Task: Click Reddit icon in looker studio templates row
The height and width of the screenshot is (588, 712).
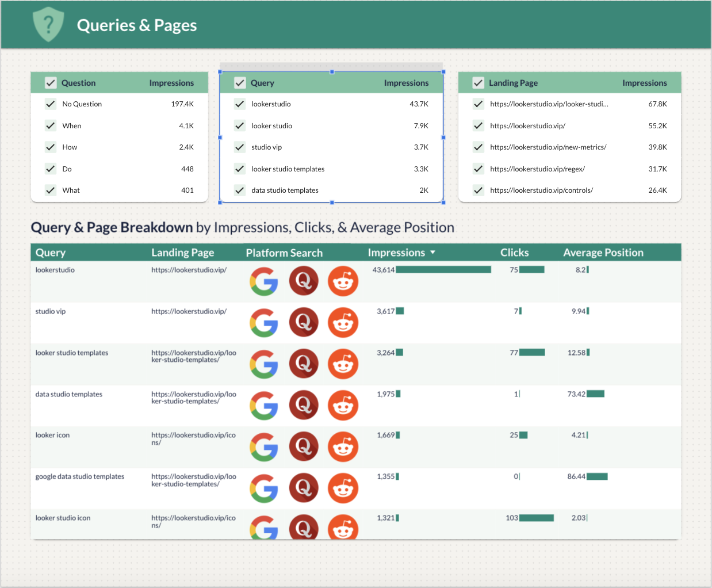Action: [343, 364]
